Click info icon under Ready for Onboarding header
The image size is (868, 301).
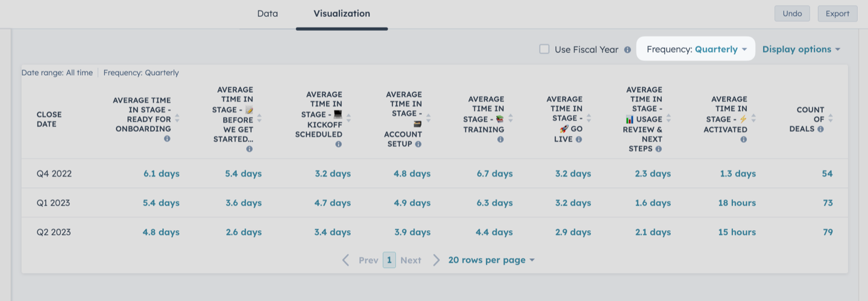(167, 138)
